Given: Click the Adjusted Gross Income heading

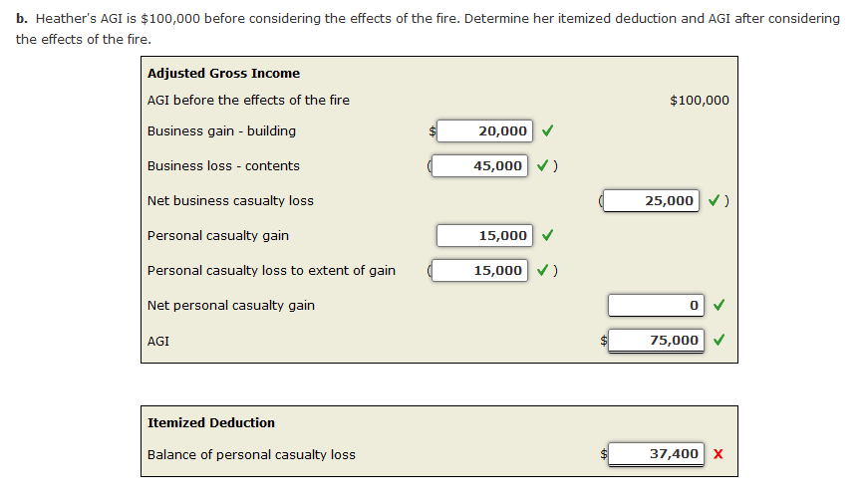Looking at the screenshot, I should (223, 74).
